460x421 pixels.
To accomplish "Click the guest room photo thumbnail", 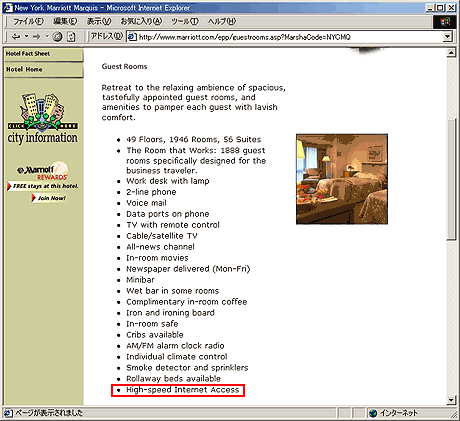I will 342,179.
